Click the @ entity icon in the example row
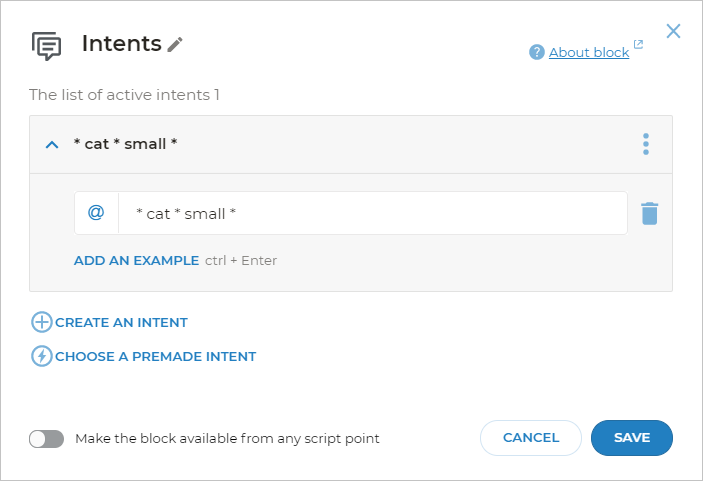This screenshot has width=703, height=481. click(96, 213)
